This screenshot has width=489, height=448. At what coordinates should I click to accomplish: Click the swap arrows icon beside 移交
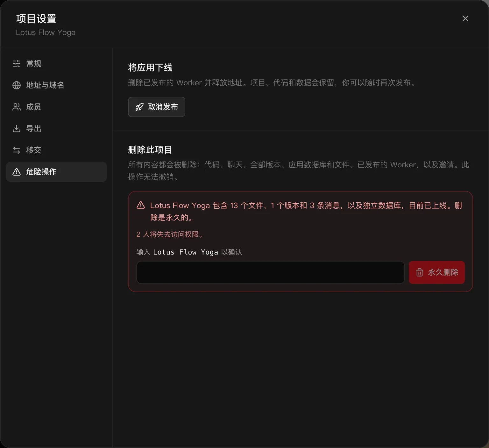[x=17, y=150]
